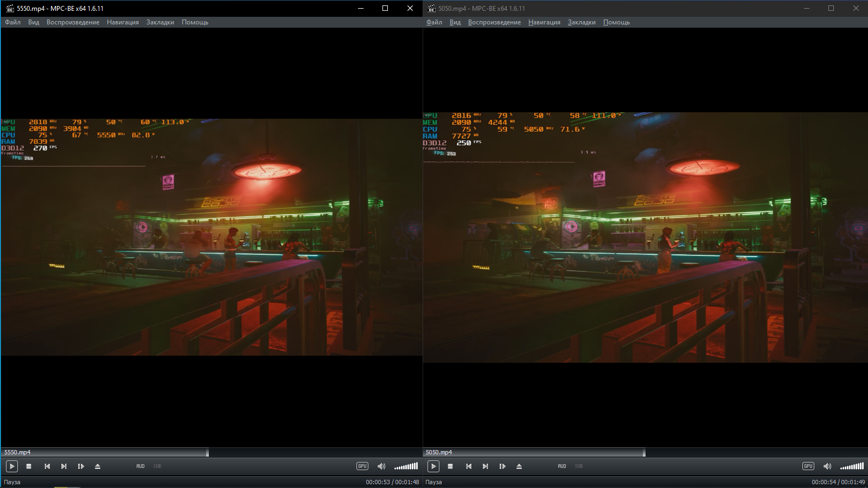Click the 5050.mp4 - MPC-BE title bar text
The image size is (868, 488).
(482, 9)
